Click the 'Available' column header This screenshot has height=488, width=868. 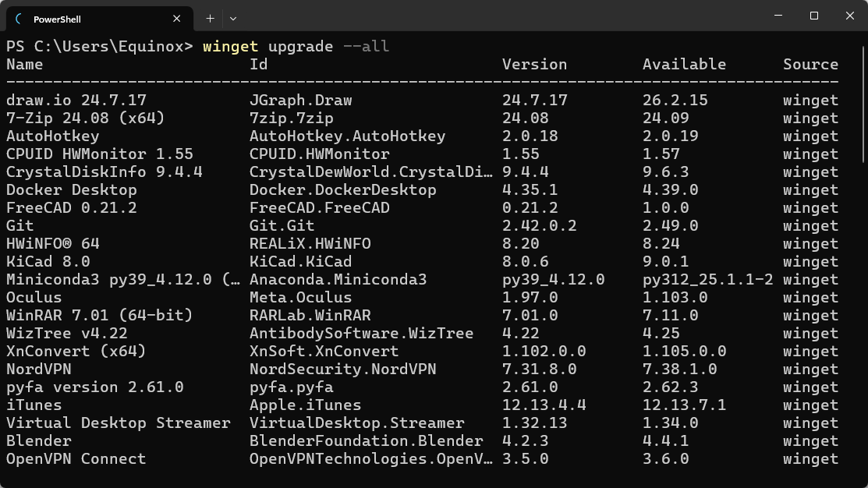tap(684, 64)
